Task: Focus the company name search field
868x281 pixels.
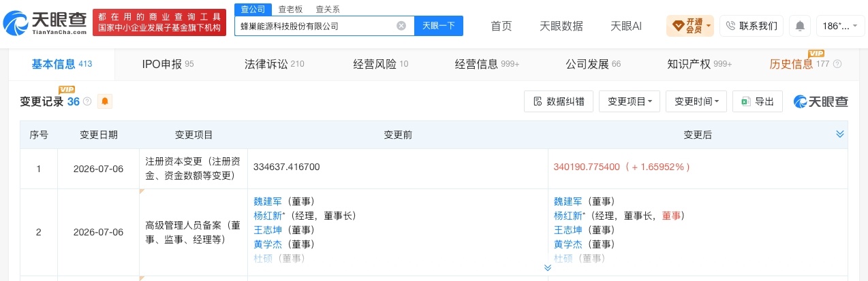Action: [316, 26]
